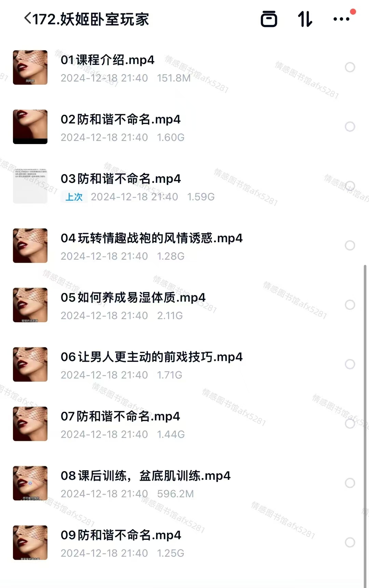Open the transfer box icon in header
The height and width of the screenshot is (588, 369).
click(269, 19)
